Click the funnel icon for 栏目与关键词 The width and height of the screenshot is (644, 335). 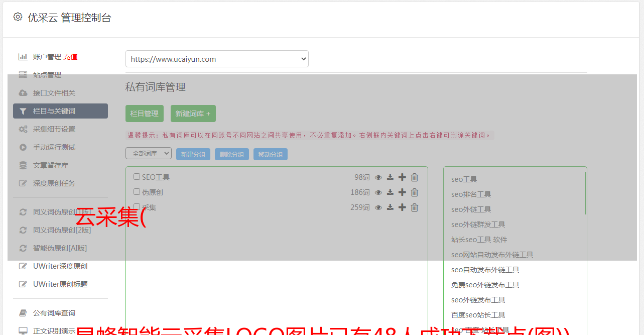tap(23, 111)
